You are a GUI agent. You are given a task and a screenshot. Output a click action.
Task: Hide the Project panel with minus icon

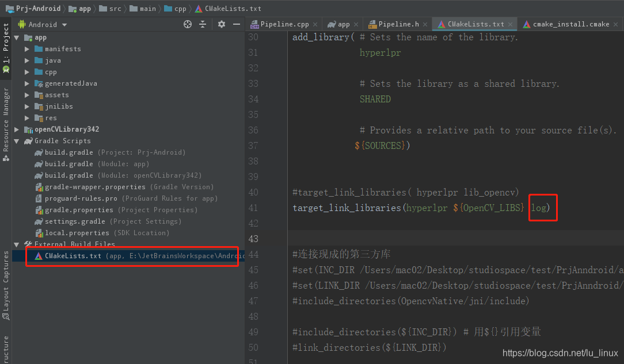tap(237, 24)
